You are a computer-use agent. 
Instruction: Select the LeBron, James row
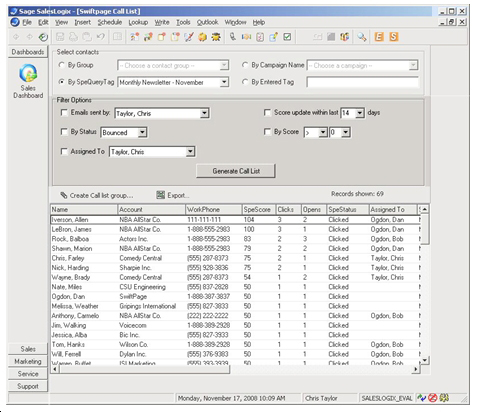pos(235,229)
